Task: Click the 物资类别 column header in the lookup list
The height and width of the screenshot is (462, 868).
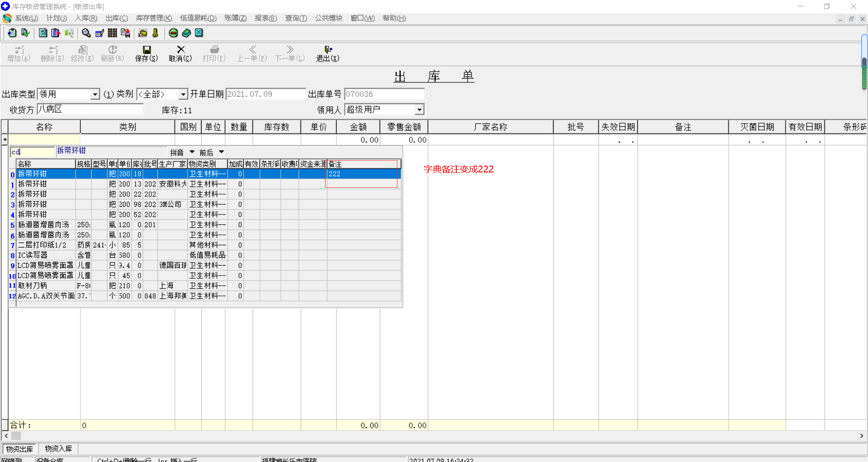Action: [207, 164]
